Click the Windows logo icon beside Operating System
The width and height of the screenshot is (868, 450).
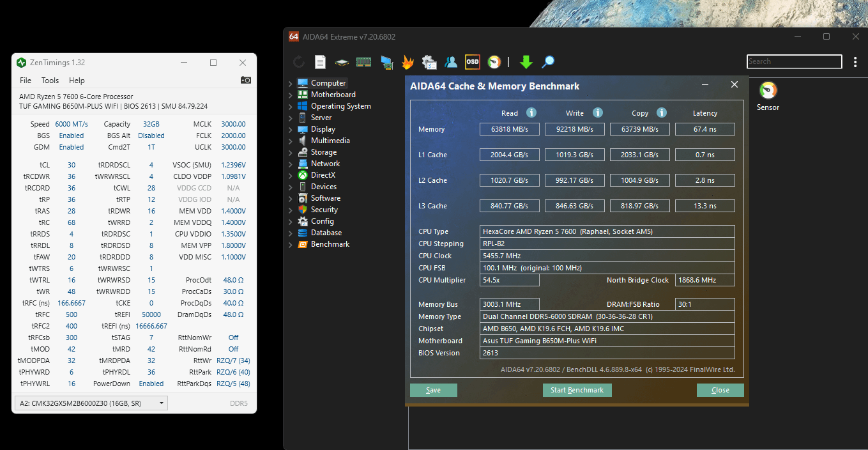pyautogui.click(x=303, y=106)
